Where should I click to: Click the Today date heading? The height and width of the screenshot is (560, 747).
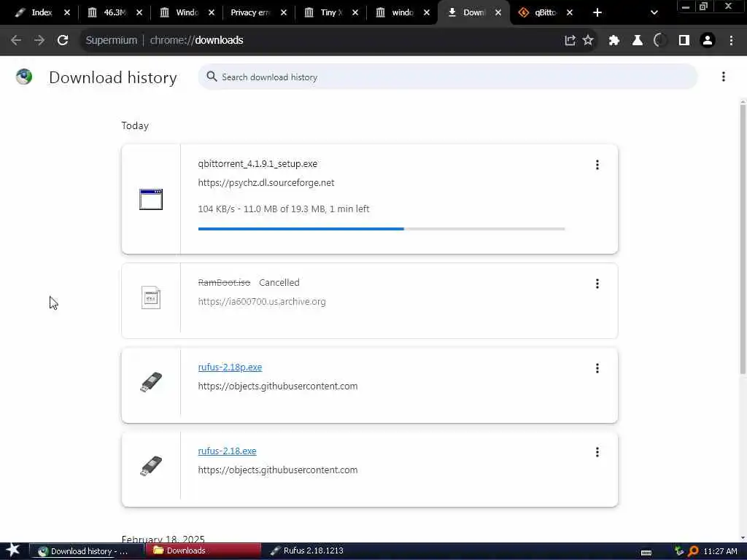[135, 125]
